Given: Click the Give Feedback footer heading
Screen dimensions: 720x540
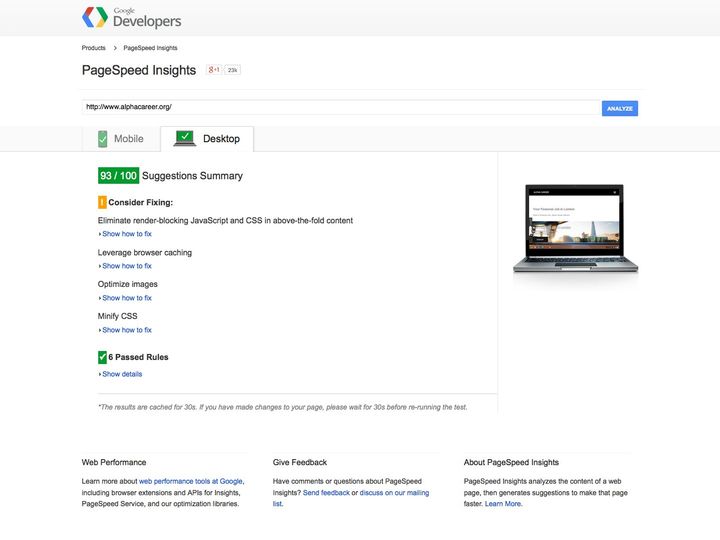Looking at the screenshot, I should click(x=300, y=462).
